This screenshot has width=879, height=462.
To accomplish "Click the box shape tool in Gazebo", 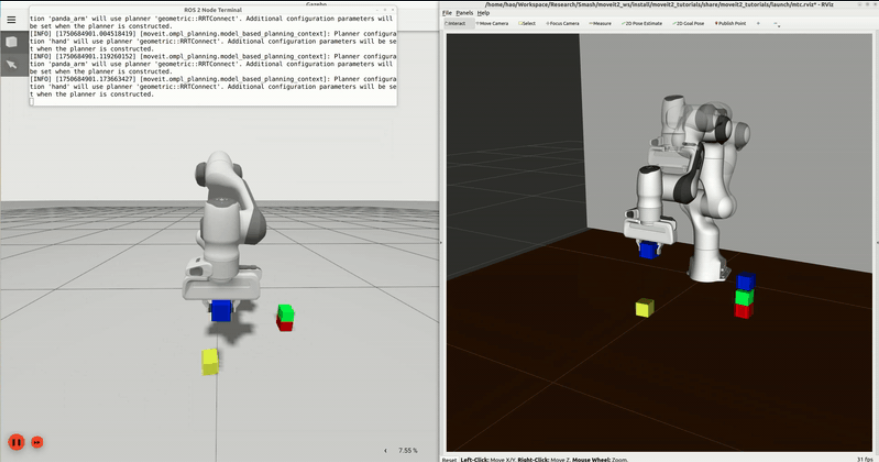I will coord(12,42).
